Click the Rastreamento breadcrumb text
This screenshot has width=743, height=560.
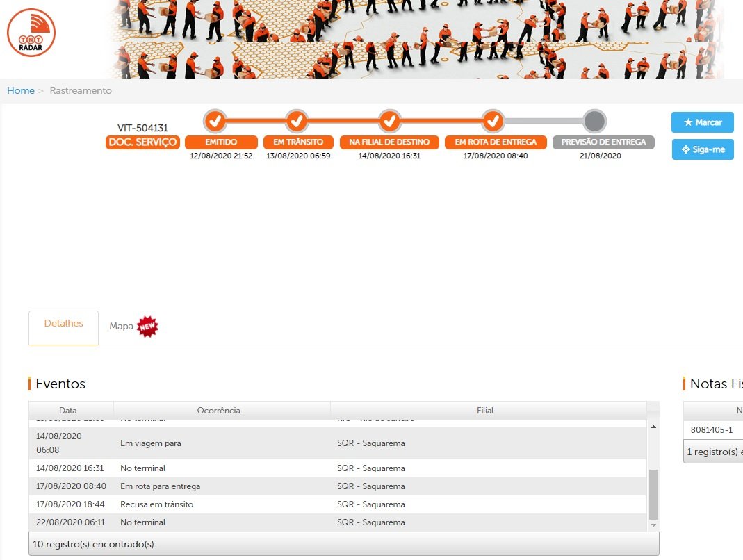81,90
